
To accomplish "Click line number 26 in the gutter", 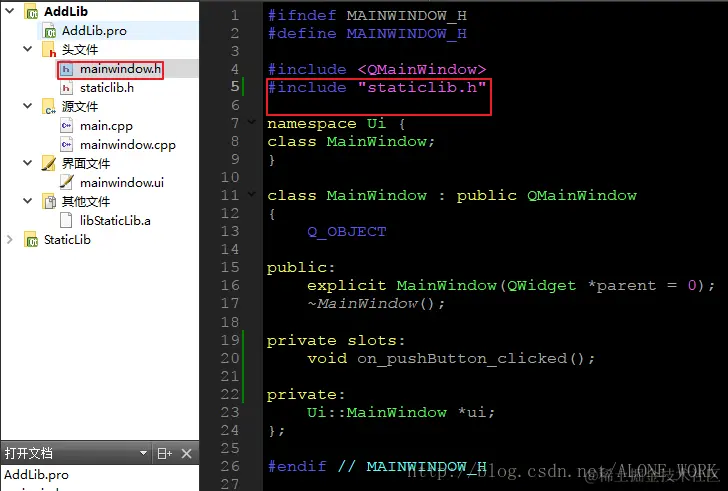I will (230, 466).
